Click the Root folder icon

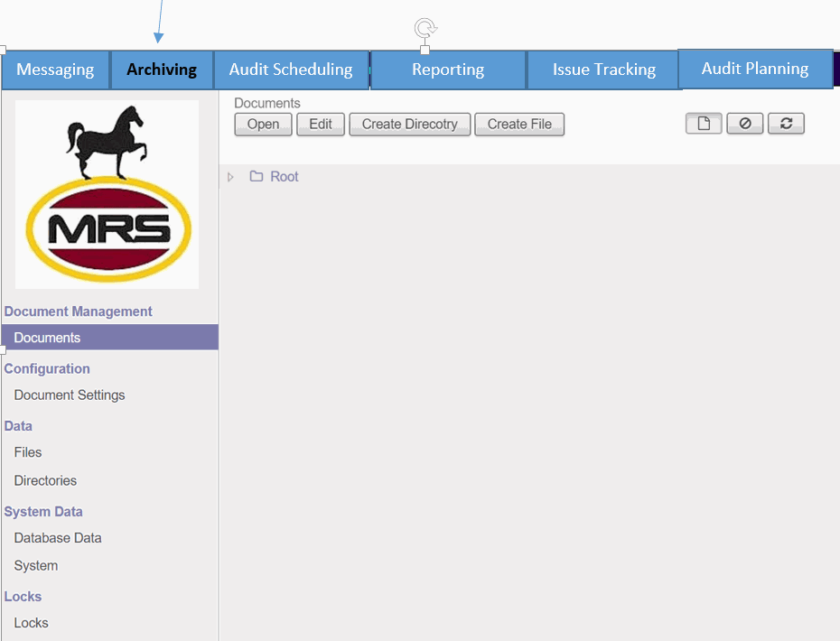pyautogui.click(x=256, y=176)
